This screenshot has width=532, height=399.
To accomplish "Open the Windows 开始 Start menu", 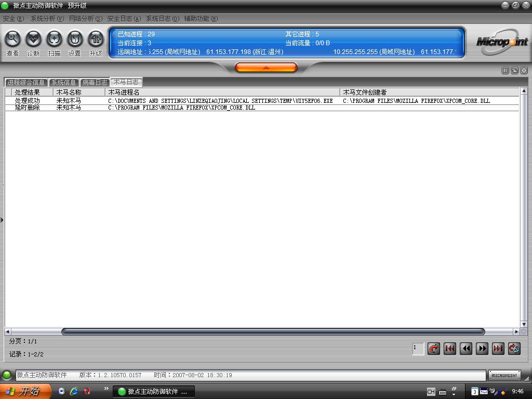I will coord(25,391).
